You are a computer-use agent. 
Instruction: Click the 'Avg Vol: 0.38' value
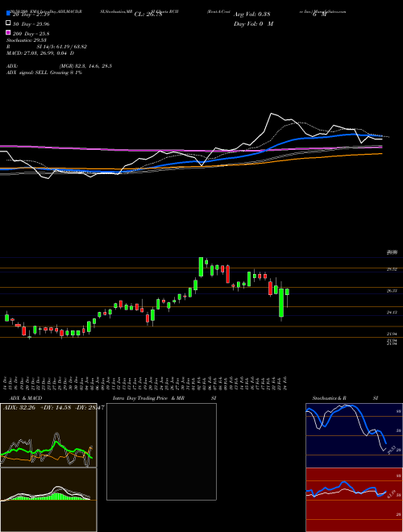[251, 15]
